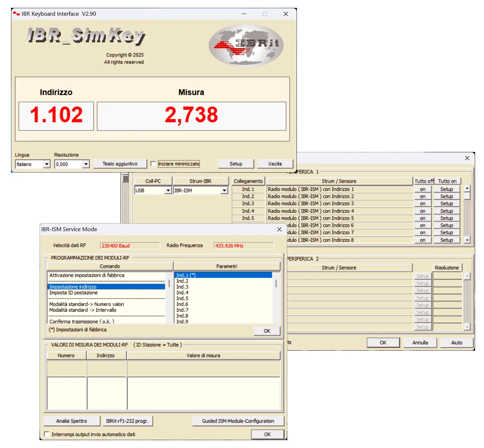This screenshot has width=484, height=448.
Task: Enable 'Iniziare minimizzato' checkbox
Action: click(x=153, y=164)
